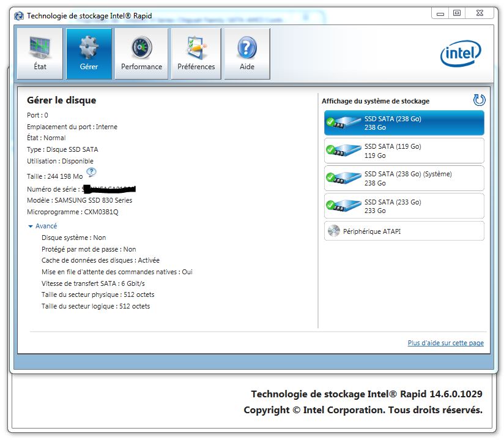Click the help bubble next to Taille
Image resolution: width=504 pixels, height=442 pixels.
[x=91, y=173]
